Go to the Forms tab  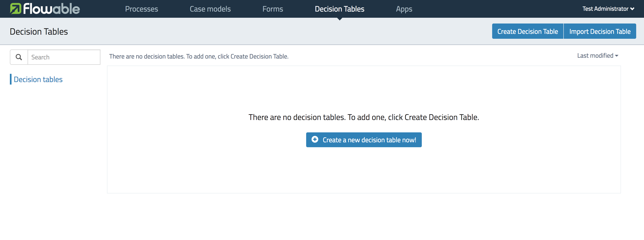pyautogui.click(x=272, y=9)
